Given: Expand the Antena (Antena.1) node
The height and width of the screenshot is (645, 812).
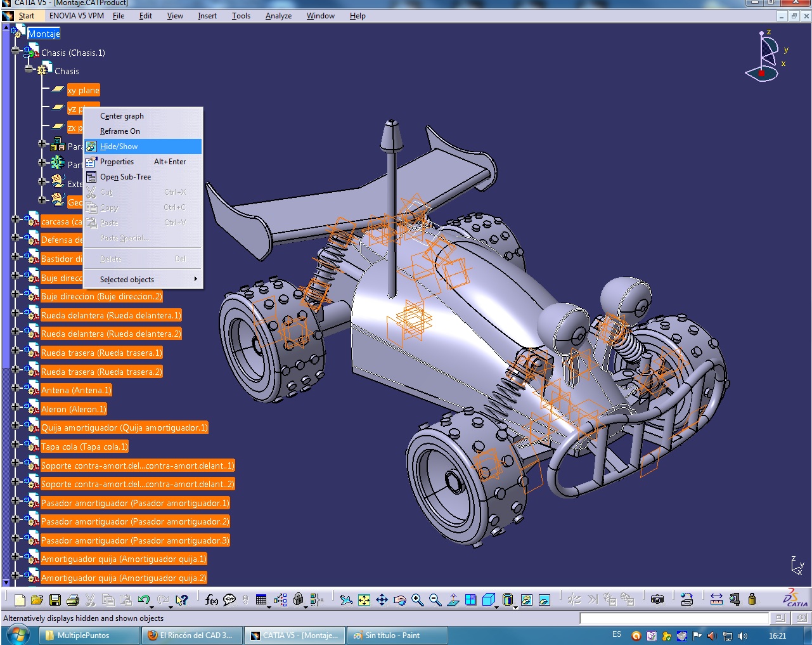Looking at the screenshot, I should tap(15, 388).
